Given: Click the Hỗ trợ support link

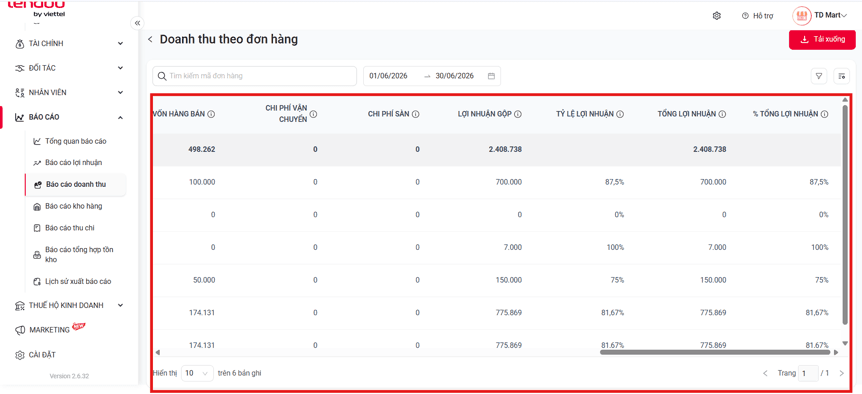Looking at the screenshot, I should (x=758, y=16).
